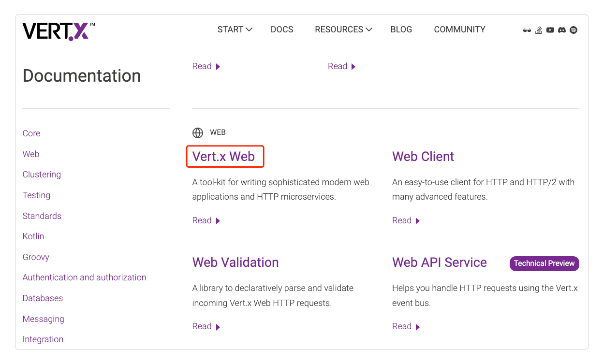Click the Documentation page heading
The width and height of the screenshot is (603, 364).
pyautogui.click(x=82, y=76)
